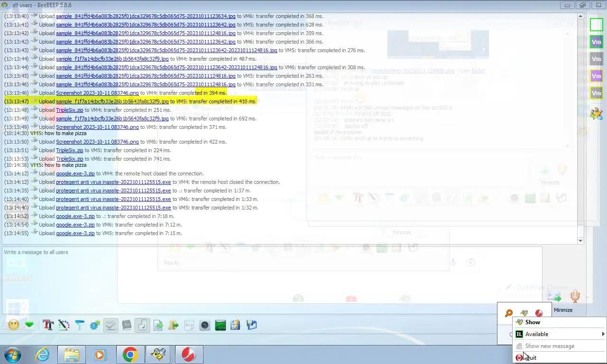Select the white avatar with green border
Viewport: 607px width, 364px height.
pyautogui.click(x=597, y=25)
